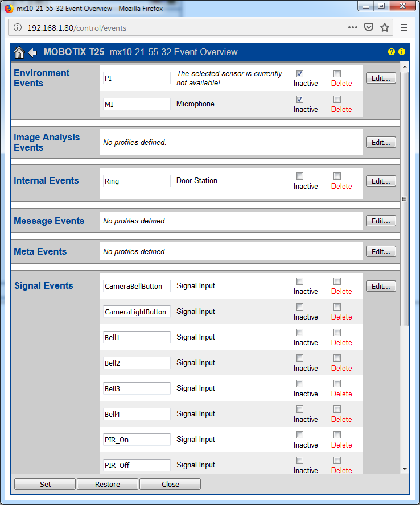
Task: Click the PIR_Off name field
Action: pos(137,465)
